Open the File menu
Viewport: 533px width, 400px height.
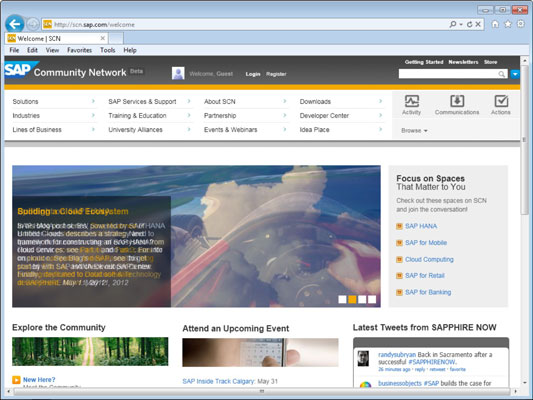14,50
